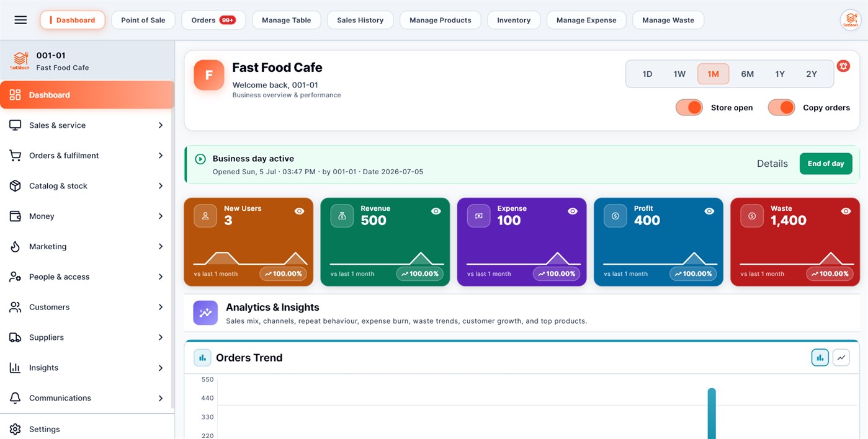Select the 1Y time range
The image size is (868, 439).
(780, 74)
